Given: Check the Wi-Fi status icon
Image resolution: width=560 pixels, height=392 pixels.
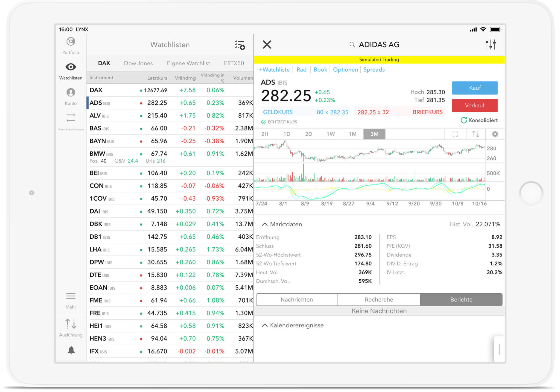Looking at the screenshot, I should click(483, 29).
